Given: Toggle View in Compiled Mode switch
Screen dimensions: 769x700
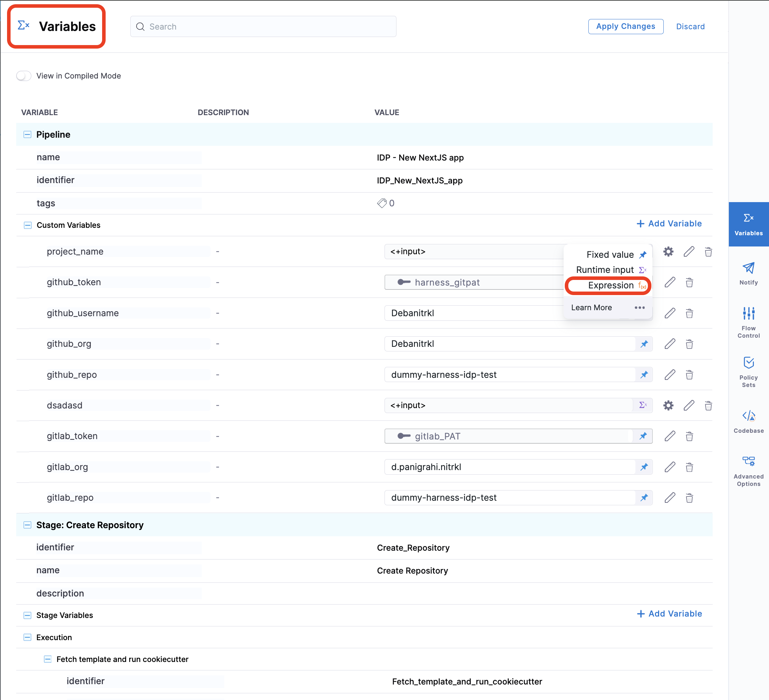Looking at the screenshot, I should 24,76.
